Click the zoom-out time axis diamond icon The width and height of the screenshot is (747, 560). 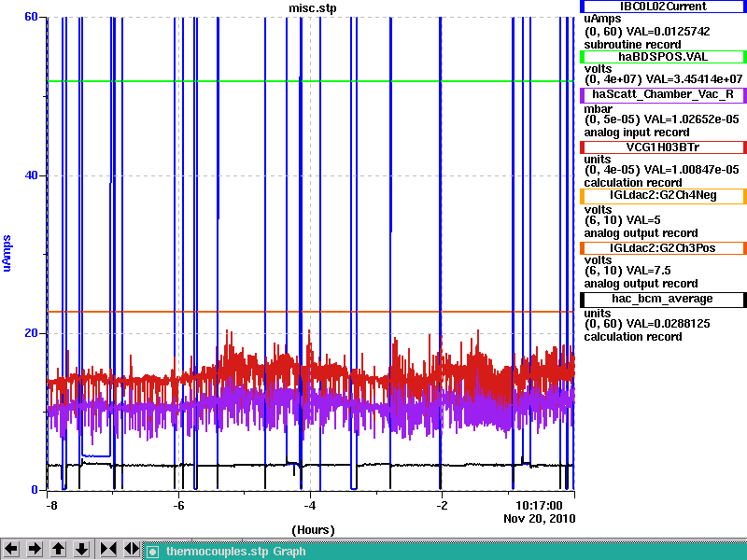point(132,549)
